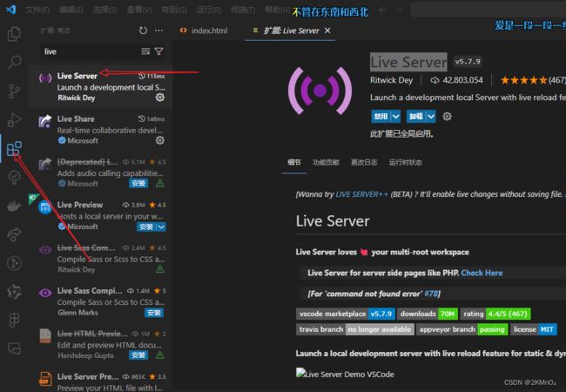566x392 pixels.
Task: Open the Terminal menu
Action: tap(243, 10)
